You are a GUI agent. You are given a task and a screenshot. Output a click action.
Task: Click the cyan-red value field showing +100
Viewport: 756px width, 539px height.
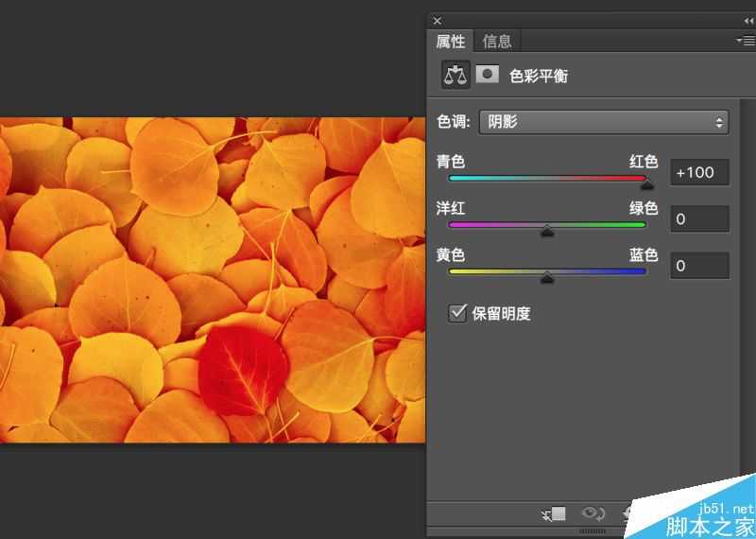point(699,172)
